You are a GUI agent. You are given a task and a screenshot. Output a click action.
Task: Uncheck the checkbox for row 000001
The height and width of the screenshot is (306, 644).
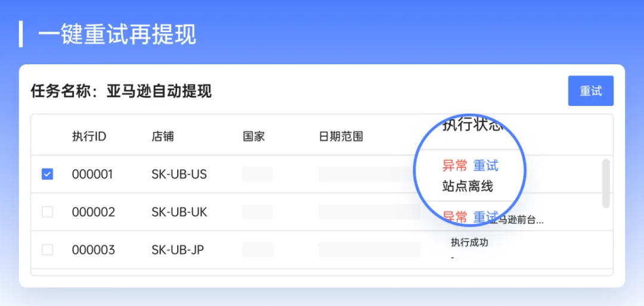click(47, 174)
